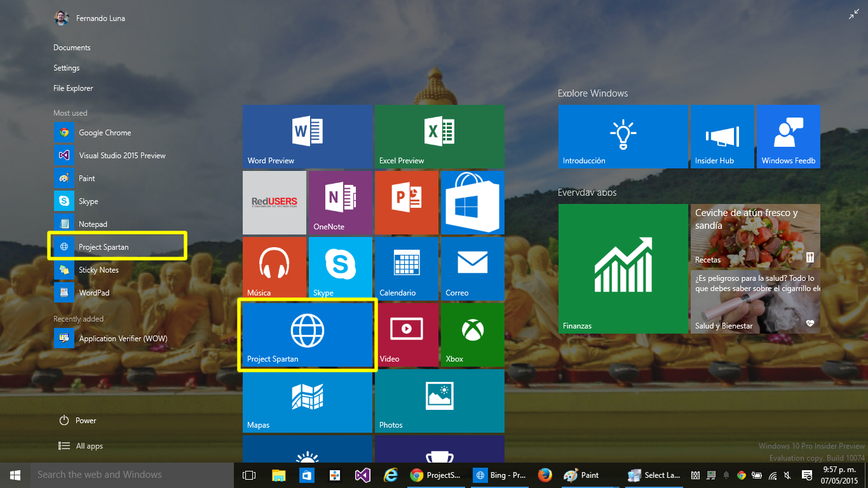Open the Recetas ceviche recipe tile
The image size is (868, 488).
click(x=756, y=235)
